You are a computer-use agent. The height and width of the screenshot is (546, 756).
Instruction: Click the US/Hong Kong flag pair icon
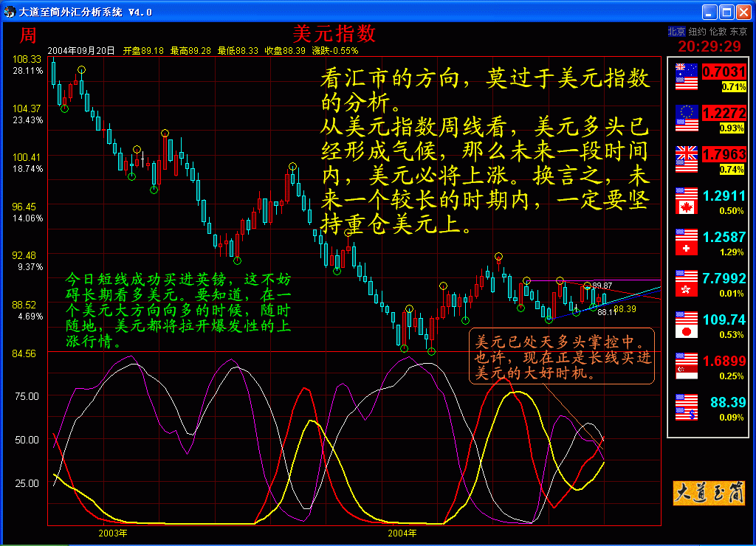687,283
